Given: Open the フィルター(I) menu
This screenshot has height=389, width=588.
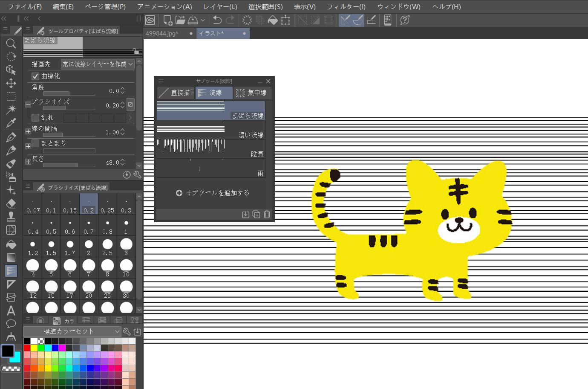Looking at the screenshot, I should tap(346, 7).
